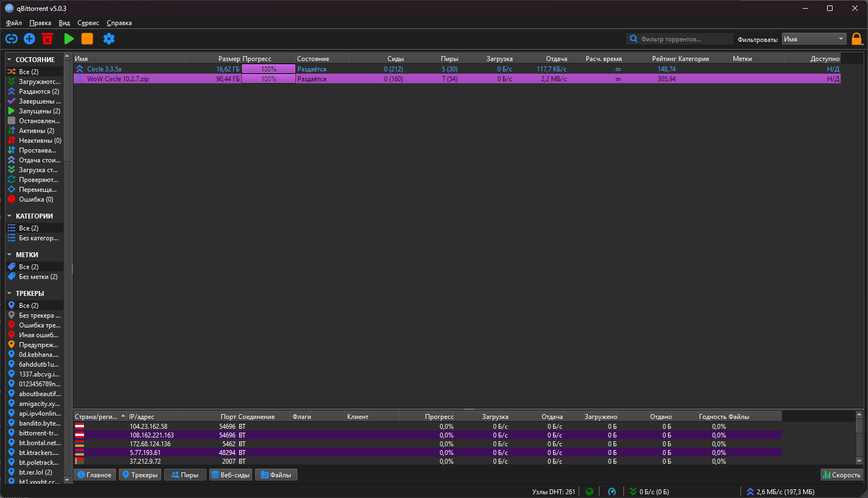Screen dimensions: 868x498
Task: Select the Circle 3.3.5a torrent row
Action: [104, 69]
